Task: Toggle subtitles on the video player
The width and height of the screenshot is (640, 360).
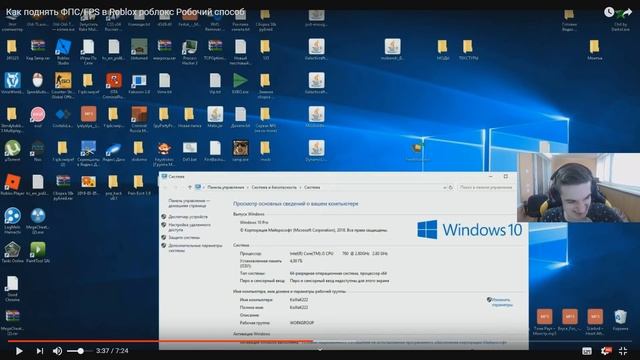Action: [x=587, y=351]
